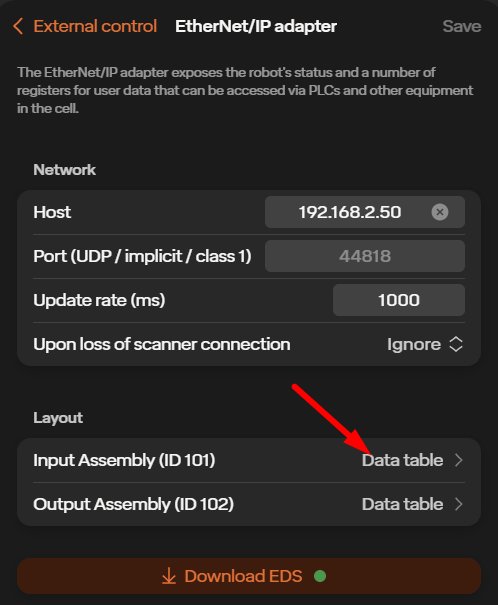Select the Port 44818 field
Image resolution: width=498 pixels, height=605 pixels.
click(x=365, y=256)
